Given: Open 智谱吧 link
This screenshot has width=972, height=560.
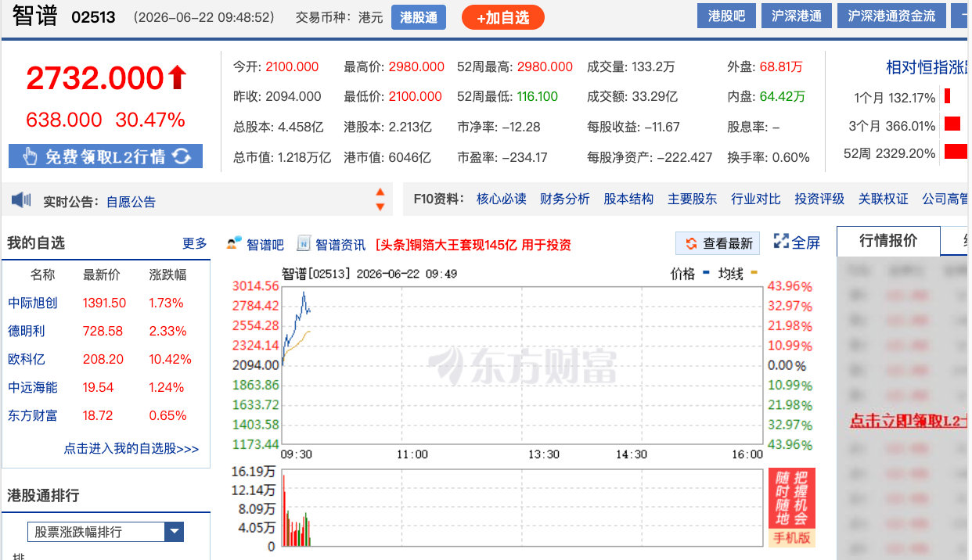Looking at the screenshot, I should (265, 245).
